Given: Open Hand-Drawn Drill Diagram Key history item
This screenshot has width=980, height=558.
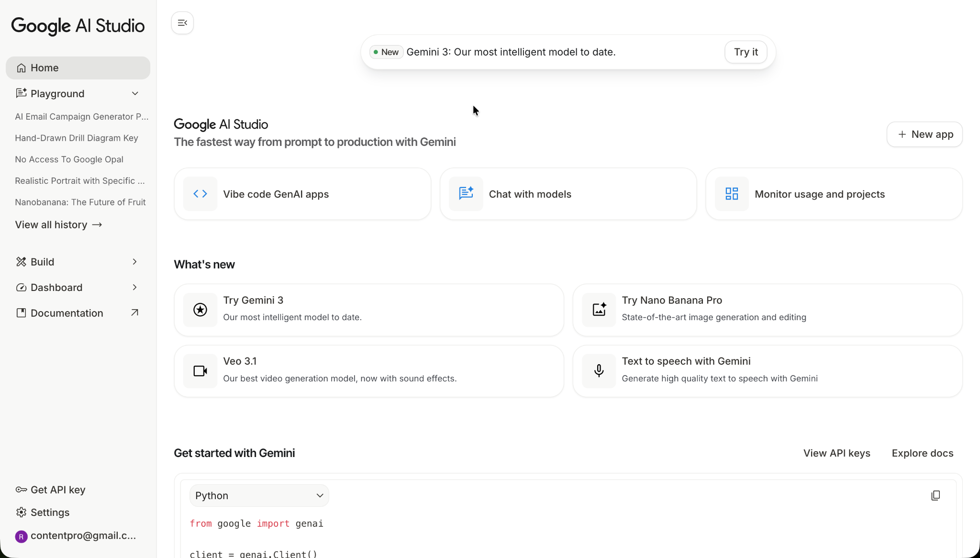Looking at the screenshot, I should click(x=77, y=138).
